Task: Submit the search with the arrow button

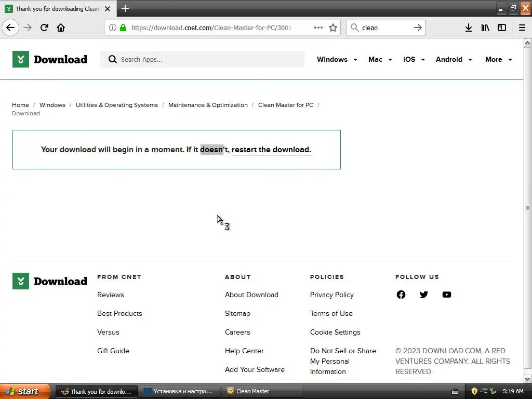Action: [x=418, y=28]
